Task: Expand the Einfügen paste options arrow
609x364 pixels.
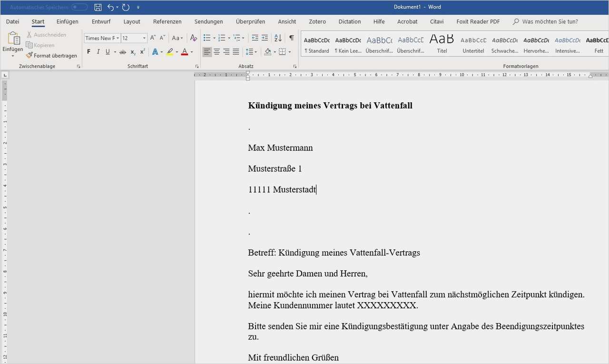Action: point(13,56)
